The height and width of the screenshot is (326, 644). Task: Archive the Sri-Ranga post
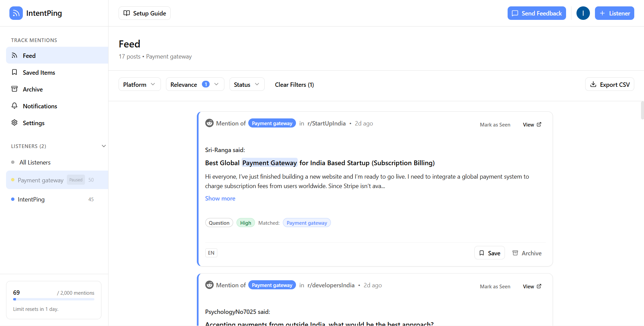point(527,253)
